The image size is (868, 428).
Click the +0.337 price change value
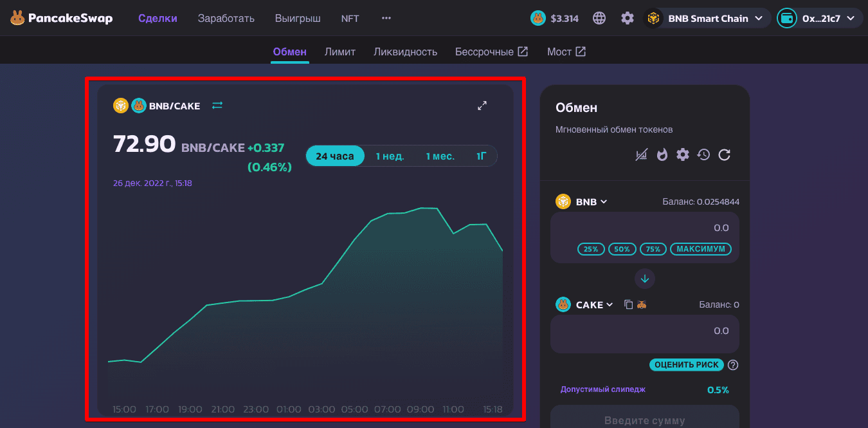point(266,148)
